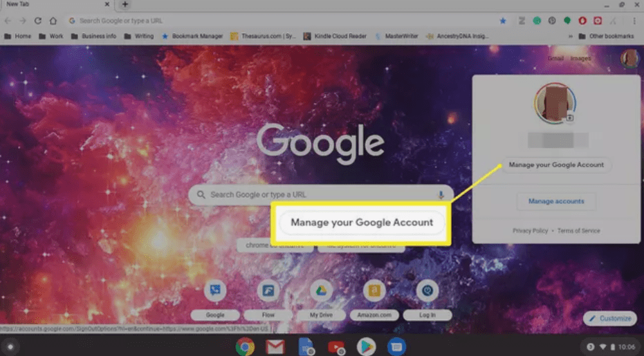Expand hidden bookmarks with the double chevron

pos(571,36)
